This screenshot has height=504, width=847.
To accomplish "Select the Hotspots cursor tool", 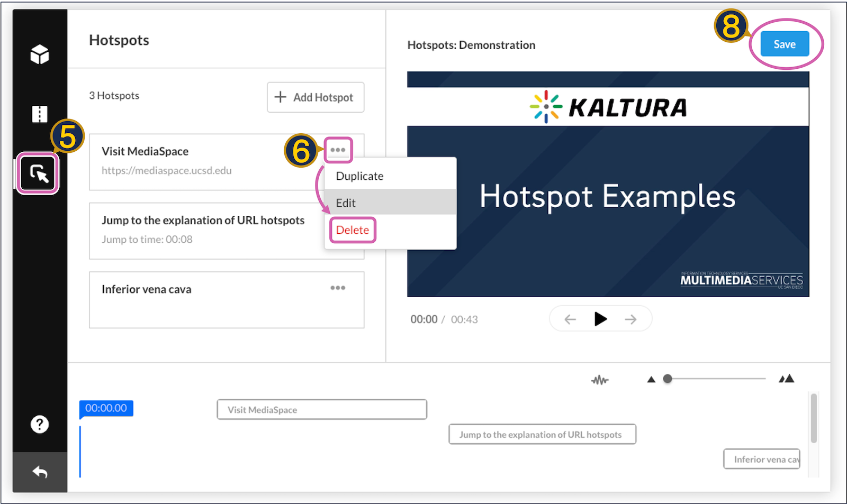I will [x=39, y=173].
